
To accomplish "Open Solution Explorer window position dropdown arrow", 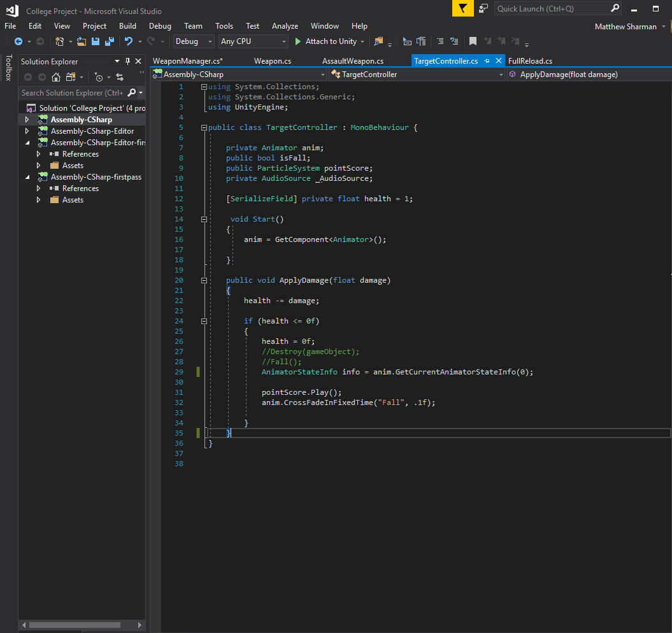I will 117,61.
